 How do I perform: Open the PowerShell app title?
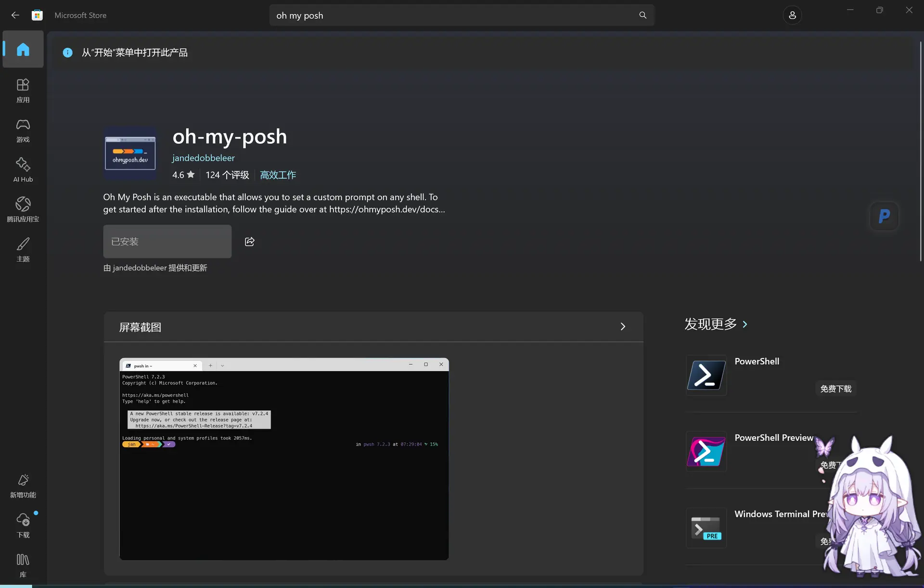click(x=757, y=361)
